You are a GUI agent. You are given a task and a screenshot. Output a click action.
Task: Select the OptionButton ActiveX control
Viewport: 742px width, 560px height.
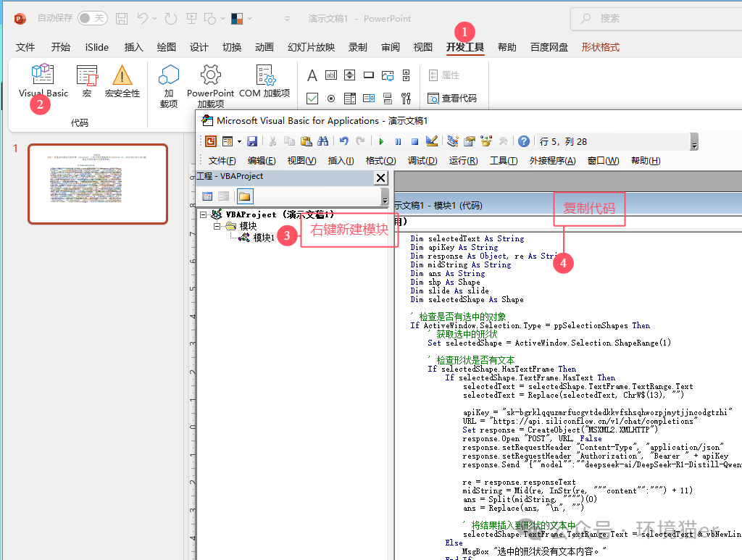coord(331,99)
